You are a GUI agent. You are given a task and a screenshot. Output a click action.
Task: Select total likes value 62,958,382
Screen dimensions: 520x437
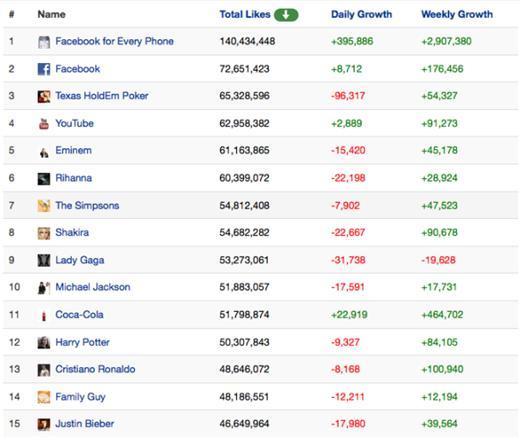pyautogui.click(x=244, y=123)
